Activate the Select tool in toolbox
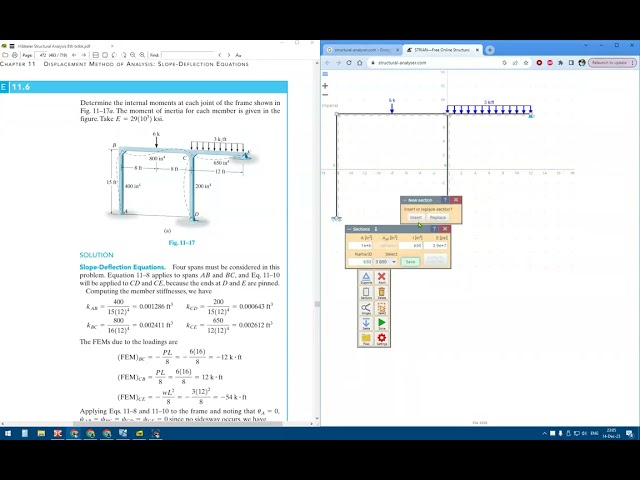Image resolution: width=640 pixels, height=480 pixels. point(382,308)
